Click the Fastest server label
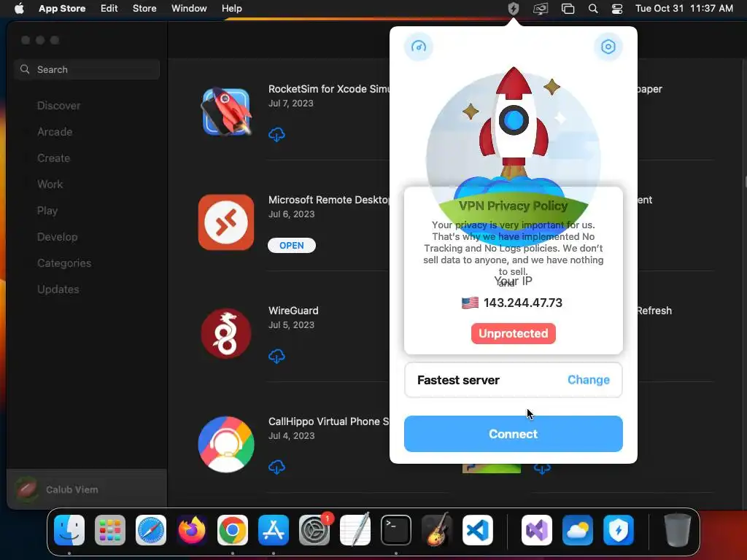The height and width of the screenshot is (560, 747). point(458,380)
